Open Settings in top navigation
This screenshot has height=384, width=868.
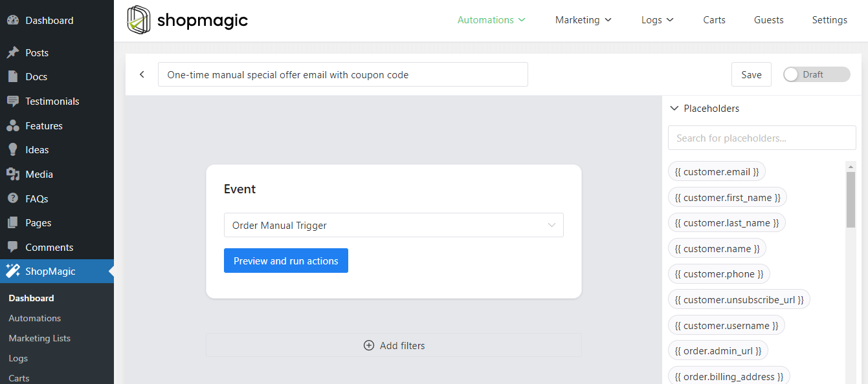pos(830,20)
